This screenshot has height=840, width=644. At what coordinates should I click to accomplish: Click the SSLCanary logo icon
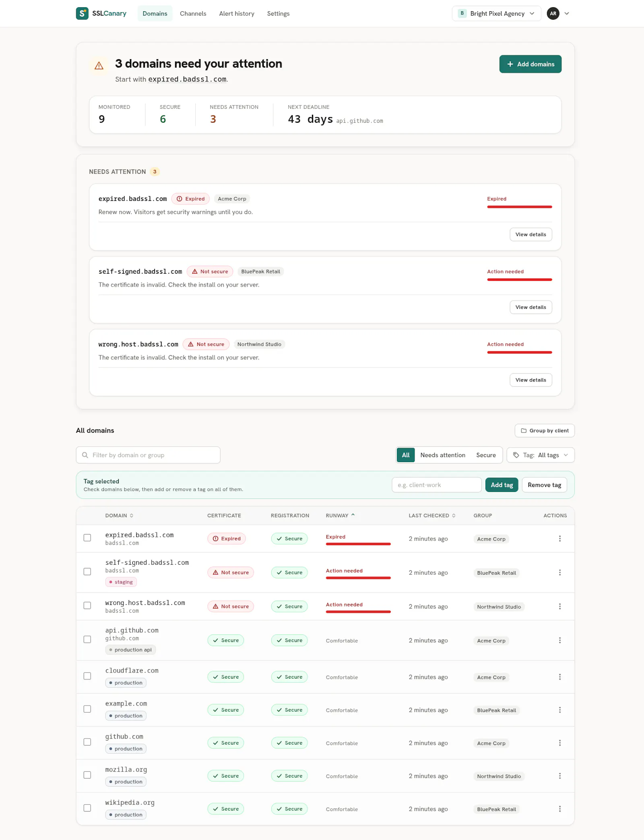82,13
